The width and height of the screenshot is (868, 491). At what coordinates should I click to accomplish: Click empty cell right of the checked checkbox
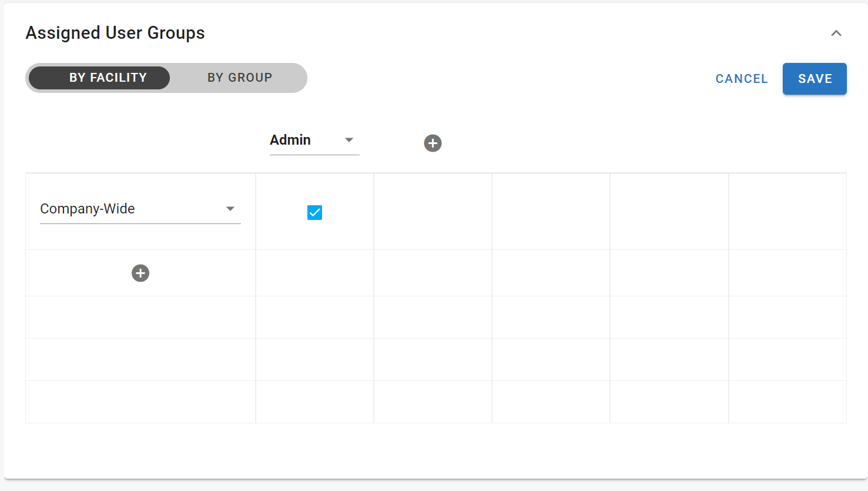coord(433,212)
